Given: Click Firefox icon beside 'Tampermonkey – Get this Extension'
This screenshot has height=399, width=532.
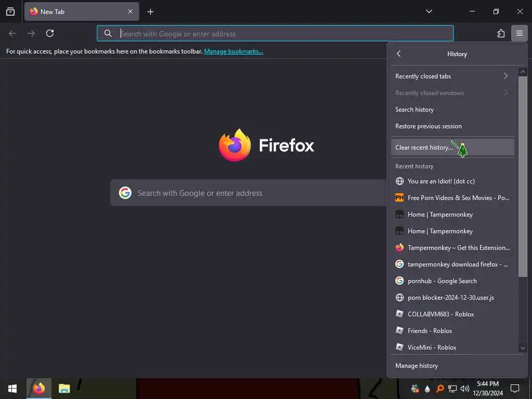Looking at the screenshot, I should pyautogui.click(x=400, y=248).
